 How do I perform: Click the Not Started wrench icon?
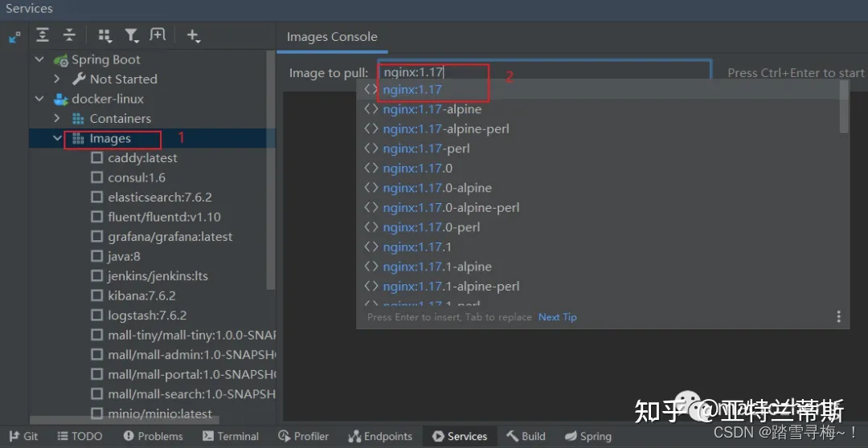coord(79,79)
